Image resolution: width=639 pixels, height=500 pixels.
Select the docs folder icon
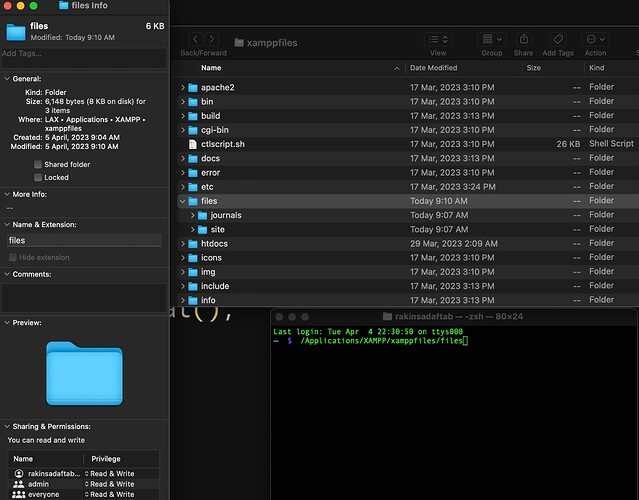(x=193, y=159)
